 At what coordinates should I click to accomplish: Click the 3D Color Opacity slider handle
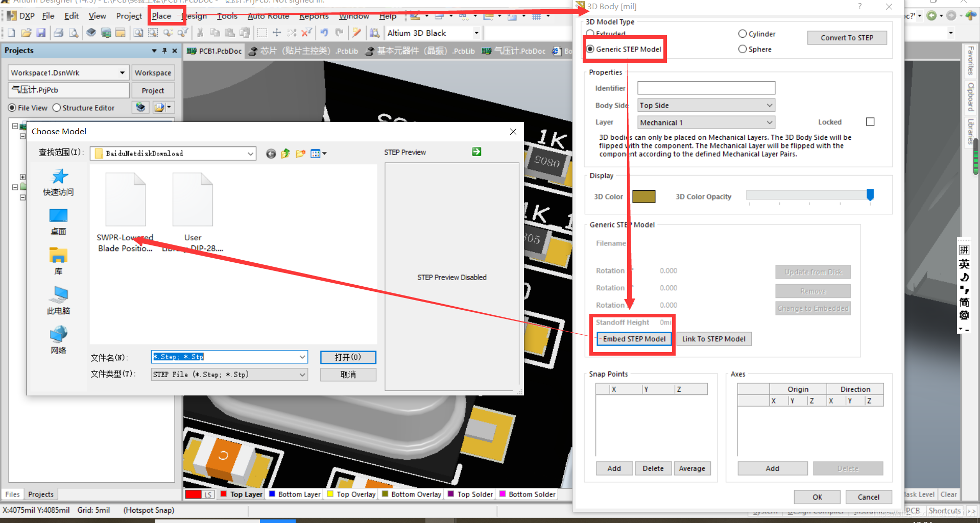(x=870, y=194)
